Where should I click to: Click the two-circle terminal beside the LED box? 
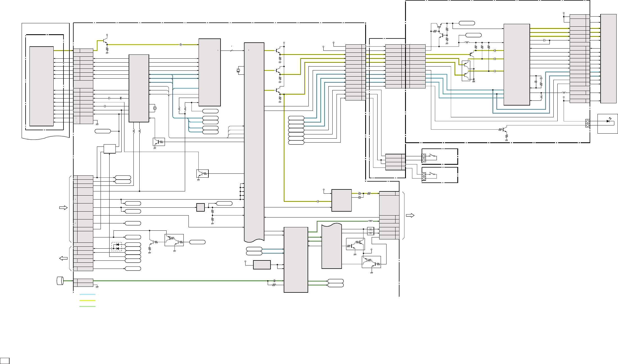pos(587,123)
